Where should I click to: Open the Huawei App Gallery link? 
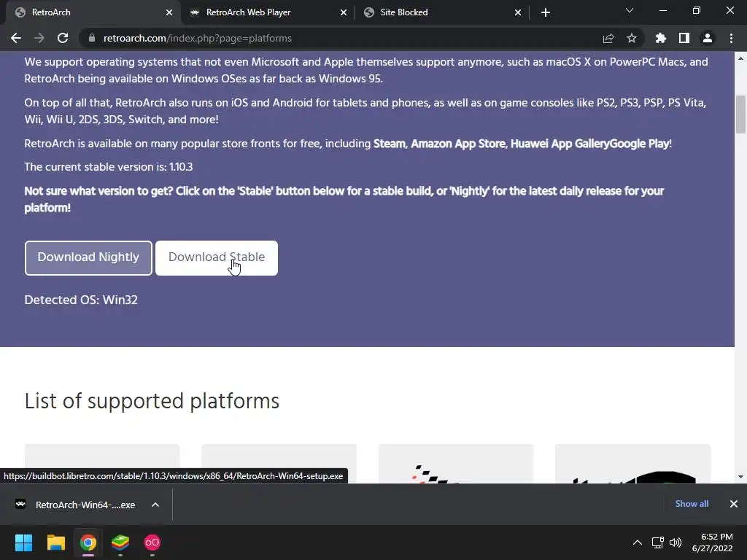pyautogui.click(x=560, y=144)
